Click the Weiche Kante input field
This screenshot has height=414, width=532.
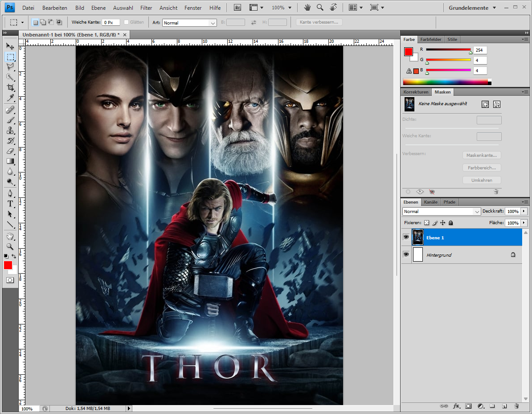110,23
